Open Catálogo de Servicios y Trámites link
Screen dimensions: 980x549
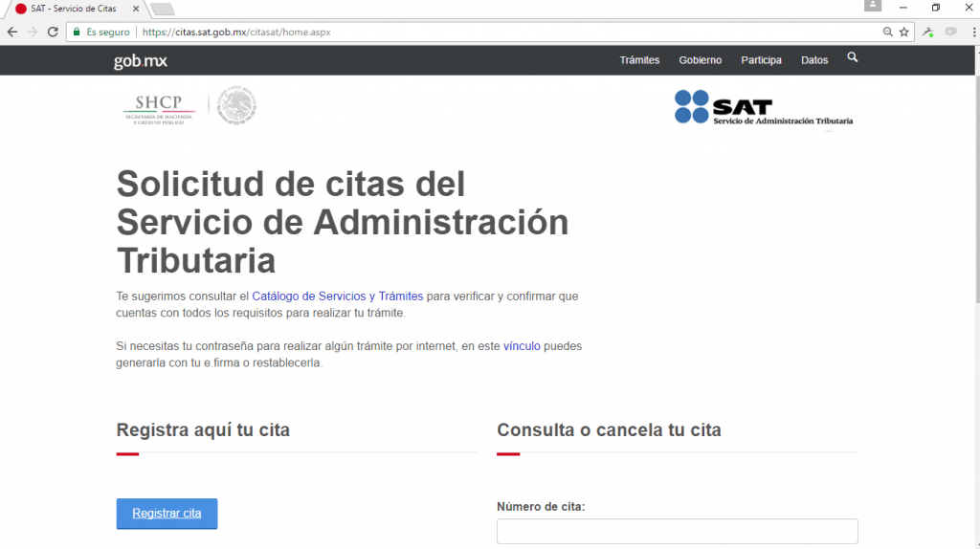click(338, 296)
